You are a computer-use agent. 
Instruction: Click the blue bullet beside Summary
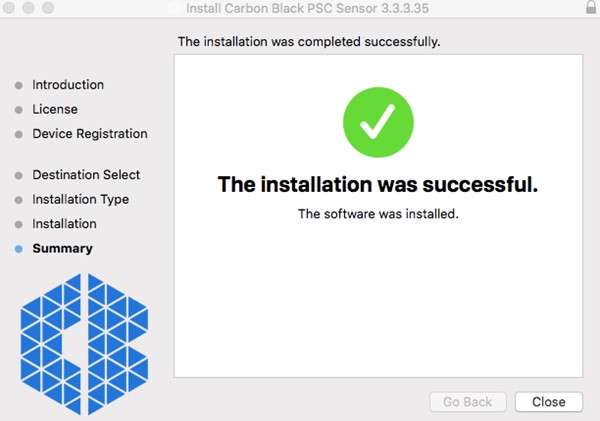click(x=19, y=249)
